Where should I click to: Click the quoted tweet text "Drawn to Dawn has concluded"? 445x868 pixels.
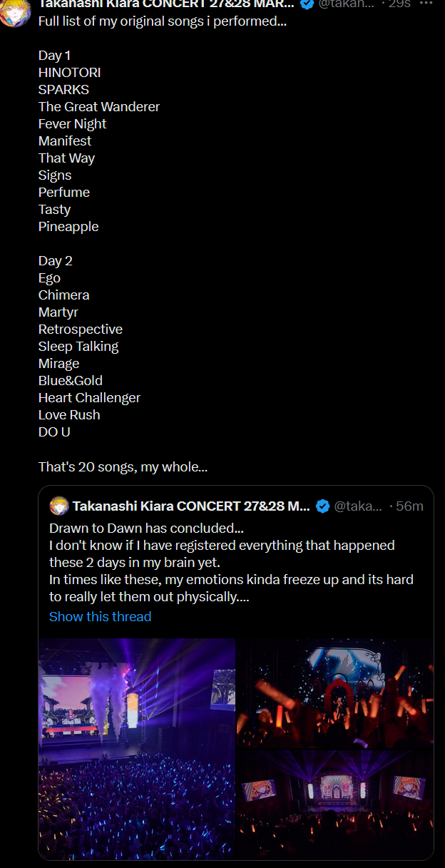pos(146,528)
